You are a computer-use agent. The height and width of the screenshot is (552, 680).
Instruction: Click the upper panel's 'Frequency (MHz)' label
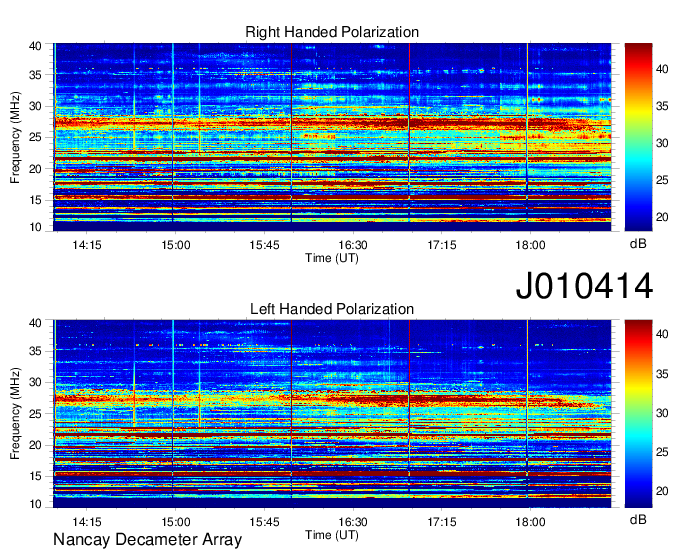coord(15,137)
